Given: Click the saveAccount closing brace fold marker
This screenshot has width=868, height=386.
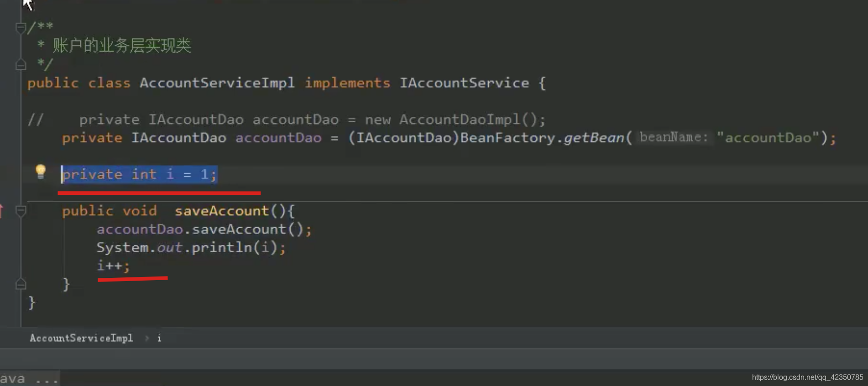Looking at the screenshot, I should click(x=21, y=284).
